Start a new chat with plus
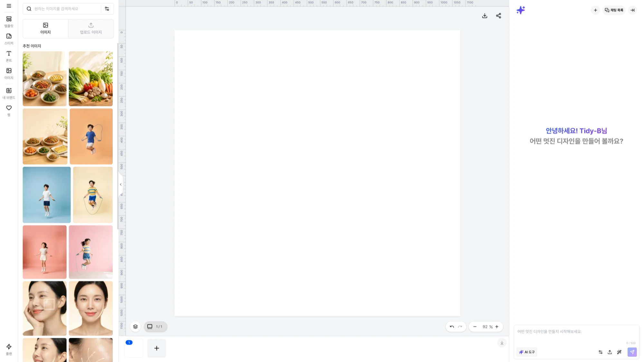 (595, 10)
